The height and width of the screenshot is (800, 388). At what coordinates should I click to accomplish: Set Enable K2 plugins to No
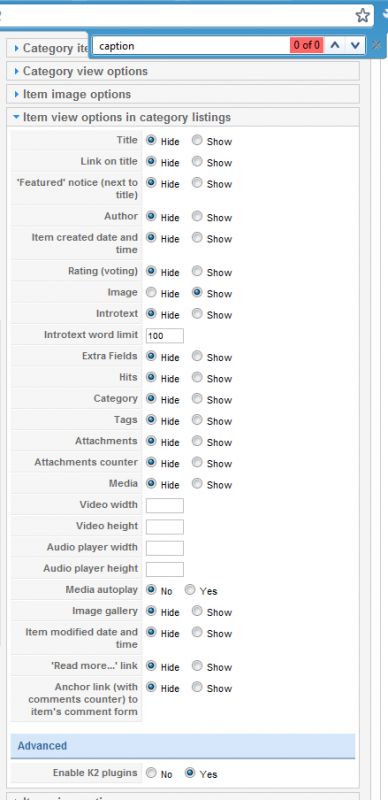(151, 773)
